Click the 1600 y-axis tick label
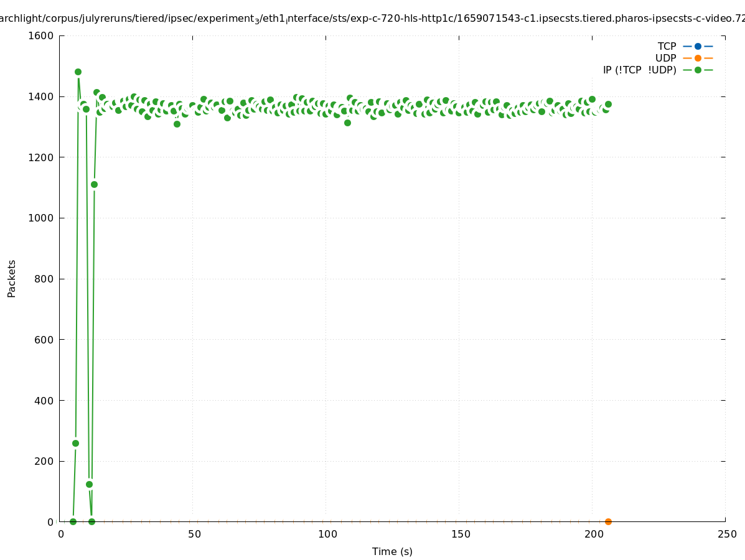Screen dimensions: 745x560 tap(42, 35)
